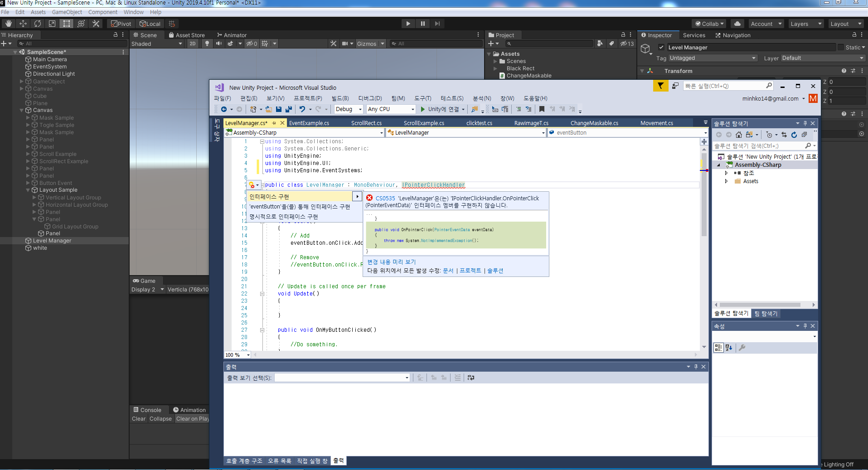Toggle scene audio speaker icon
Viewport: 868px width, 470px height.
219,44
